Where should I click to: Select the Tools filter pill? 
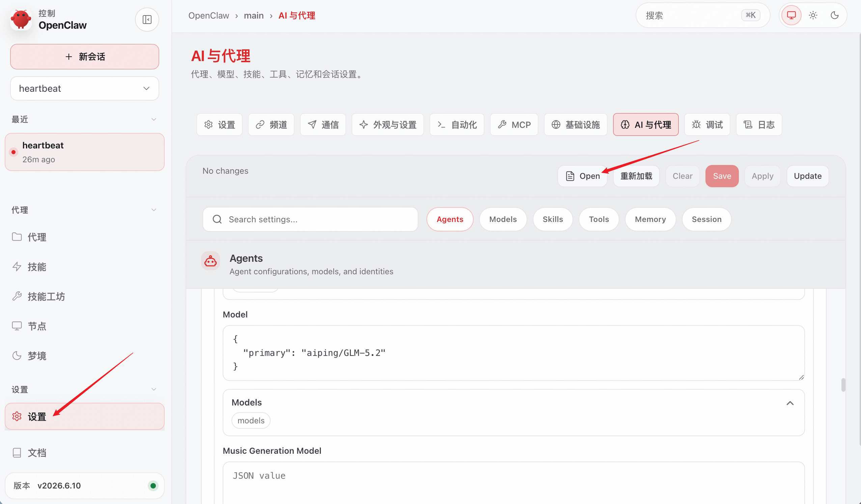(599, 219)
